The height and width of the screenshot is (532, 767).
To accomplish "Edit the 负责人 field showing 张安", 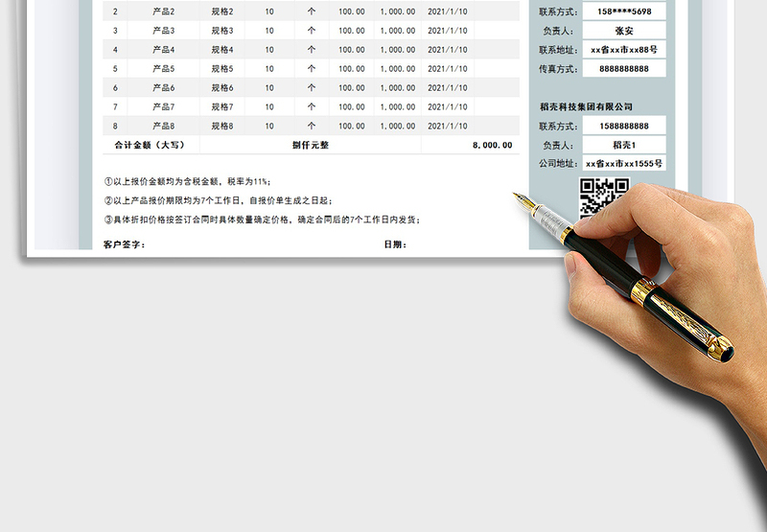I will (x=624, y=31).
